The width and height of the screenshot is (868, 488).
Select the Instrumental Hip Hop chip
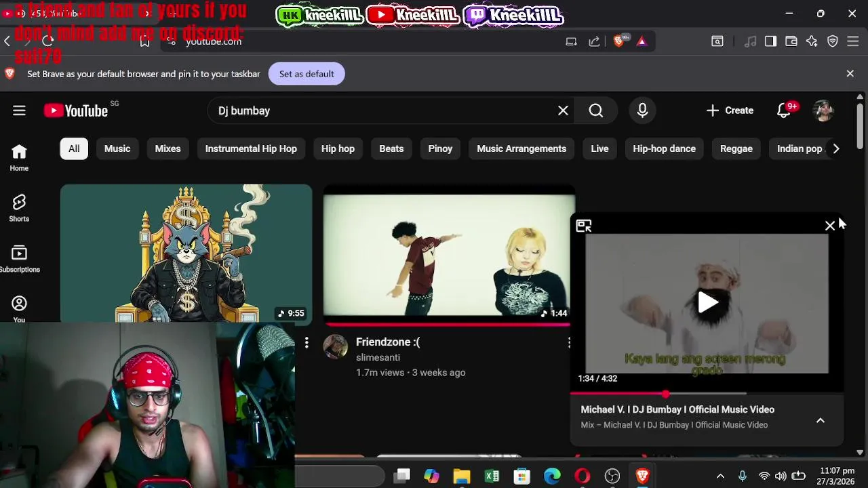tap(251, 148)
